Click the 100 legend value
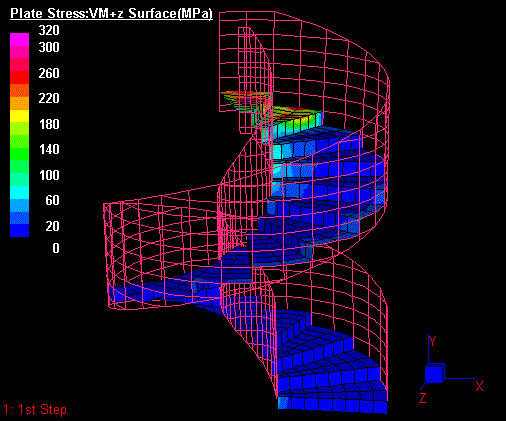Screen dimensions: 506x421 pos(49,175)
